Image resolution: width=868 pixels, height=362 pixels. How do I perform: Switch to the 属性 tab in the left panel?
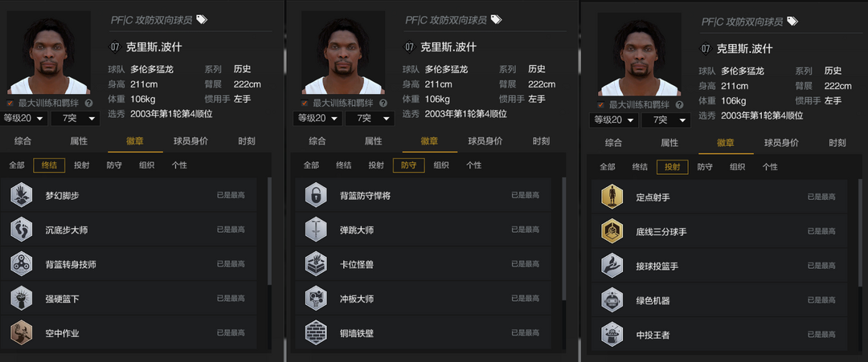[79, 141]
